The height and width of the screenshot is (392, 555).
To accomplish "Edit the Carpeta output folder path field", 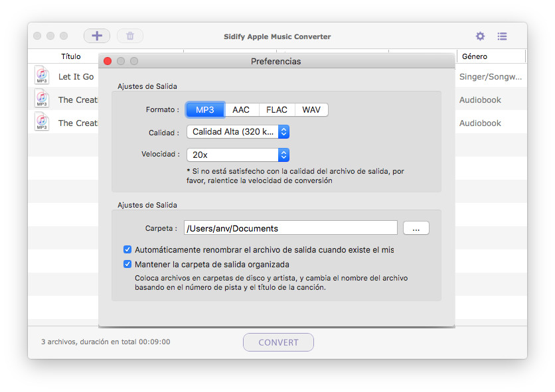I will click(291, 228).
